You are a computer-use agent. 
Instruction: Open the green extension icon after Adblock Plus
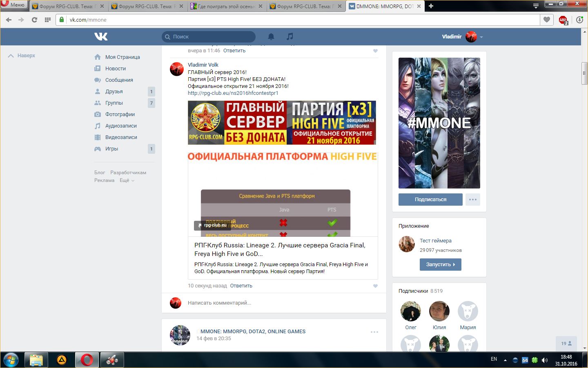[x=579, y=20]
